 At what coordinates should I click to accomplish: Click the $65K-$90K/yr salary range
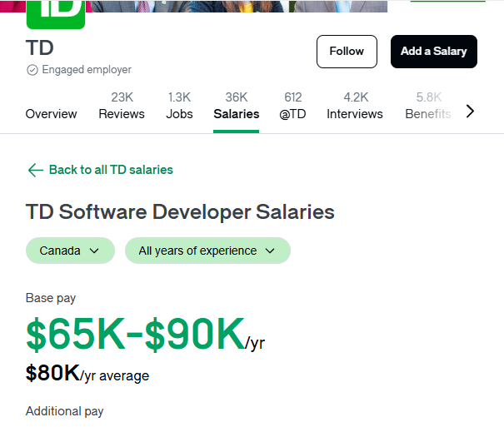coord(145,334)
